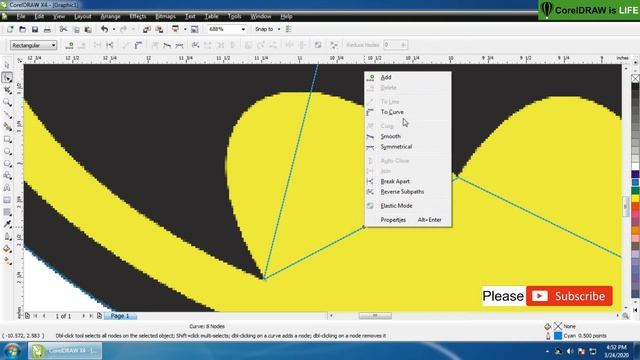Save the document with the Save icon
The height and width of the screenshot is (360, 640).
(35, 29)
